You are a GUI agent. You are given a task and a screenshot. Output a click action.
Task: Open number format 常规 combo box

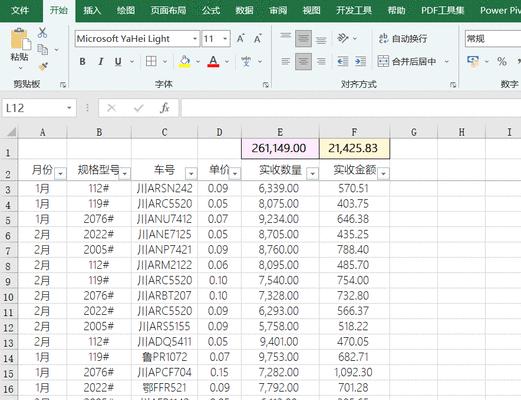tap(493, 39)
